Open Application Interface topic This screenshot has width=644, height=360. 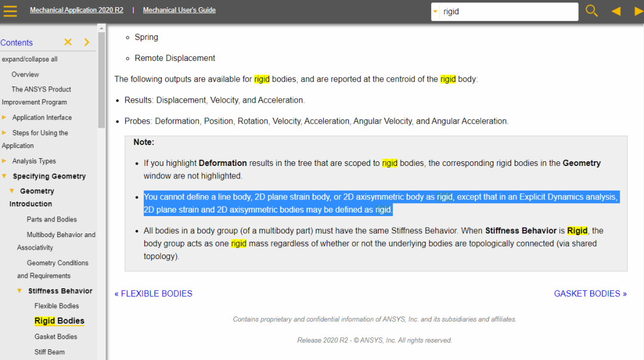pos(42,118)
